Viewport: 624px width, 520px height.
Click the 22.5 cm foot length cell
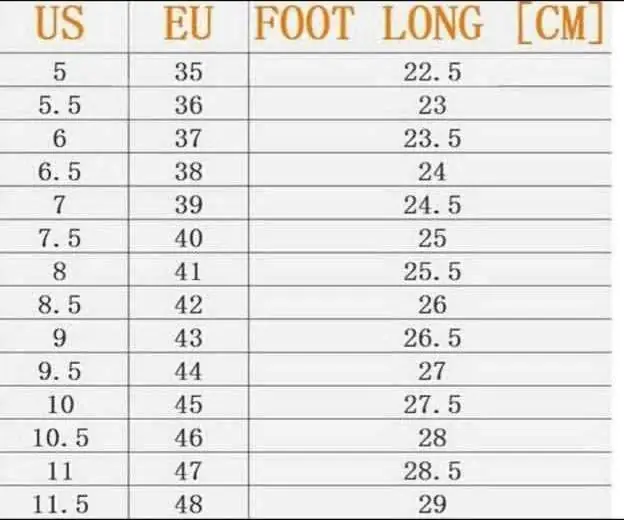[x=432, y=72]
